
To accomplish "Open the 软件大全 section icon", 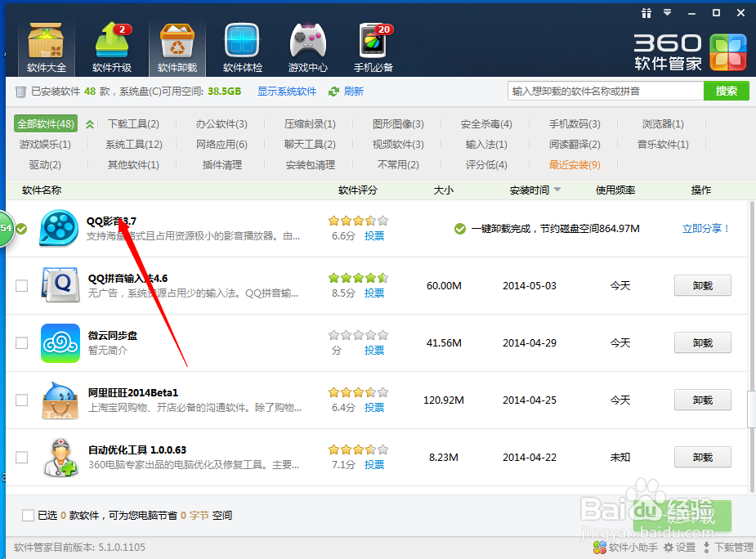I will pyautogui.click(x=46, y=39).
